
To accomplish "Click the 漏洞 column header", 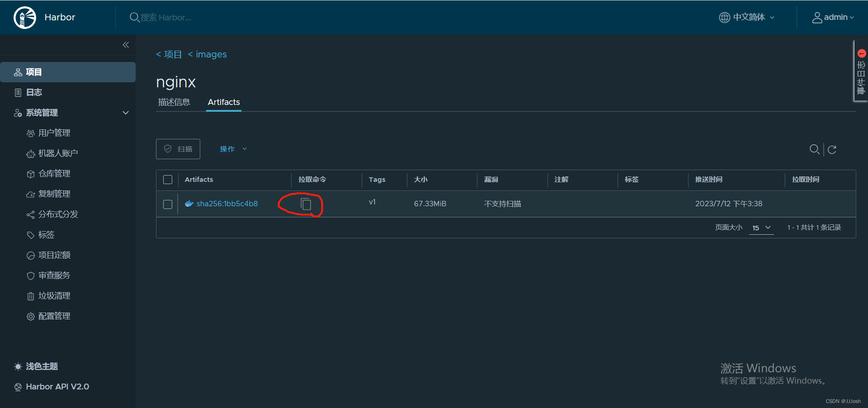I will pos(491,180).
